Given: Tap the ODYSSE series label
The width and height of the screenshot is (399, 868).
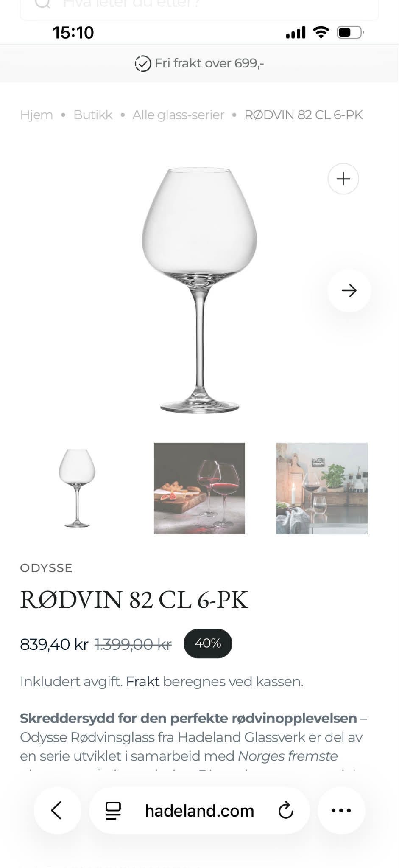Looking at the screenshot, I should point(46,567).
